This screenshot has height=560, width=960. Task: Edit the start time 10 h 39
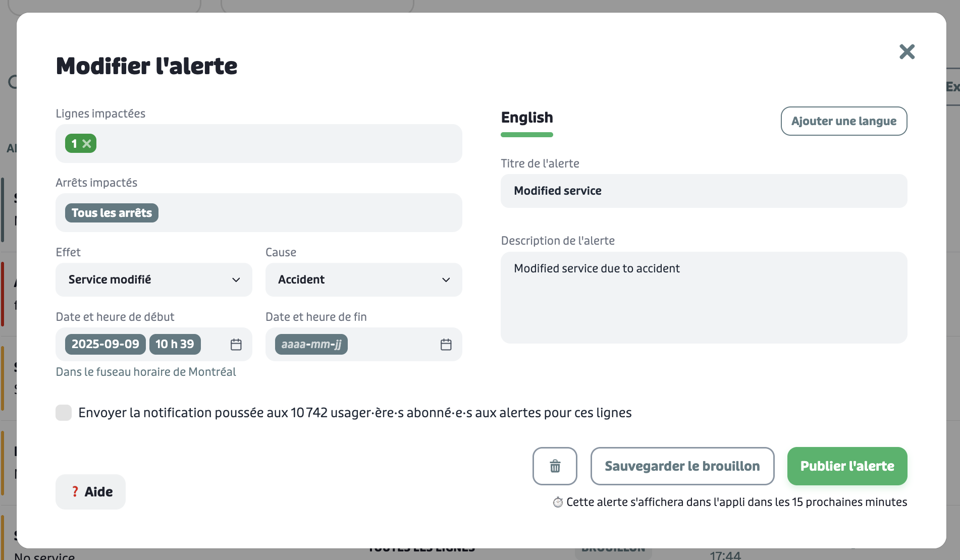pos(175,344)
